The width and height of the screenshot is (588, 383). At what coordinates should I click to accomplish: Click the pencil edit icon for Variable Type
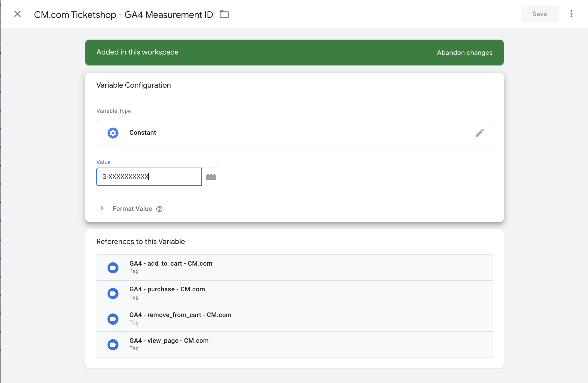479,133
